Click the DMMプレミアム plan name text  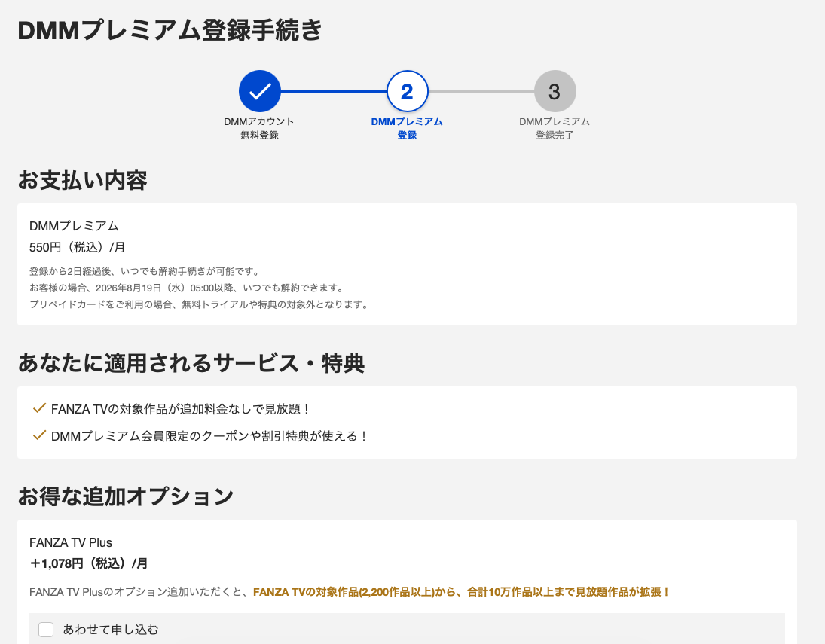(74, 226)
